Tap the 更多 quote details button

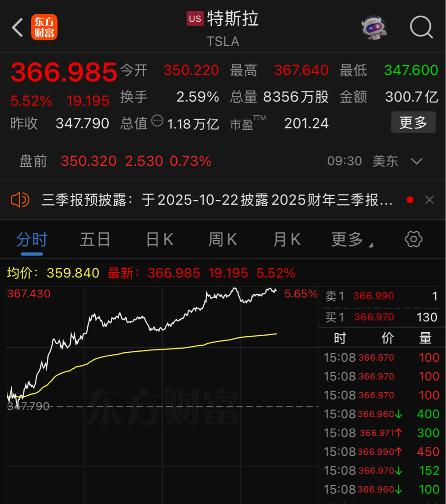coord(413,122)
